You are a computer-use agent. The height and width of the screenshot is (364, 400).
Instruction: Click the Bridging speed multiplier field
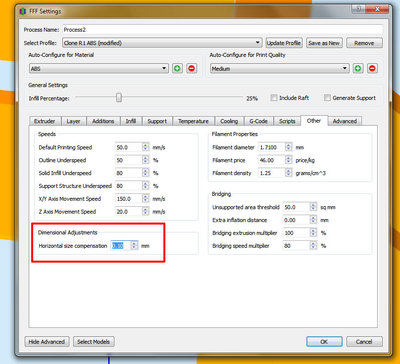coord(296,246)
